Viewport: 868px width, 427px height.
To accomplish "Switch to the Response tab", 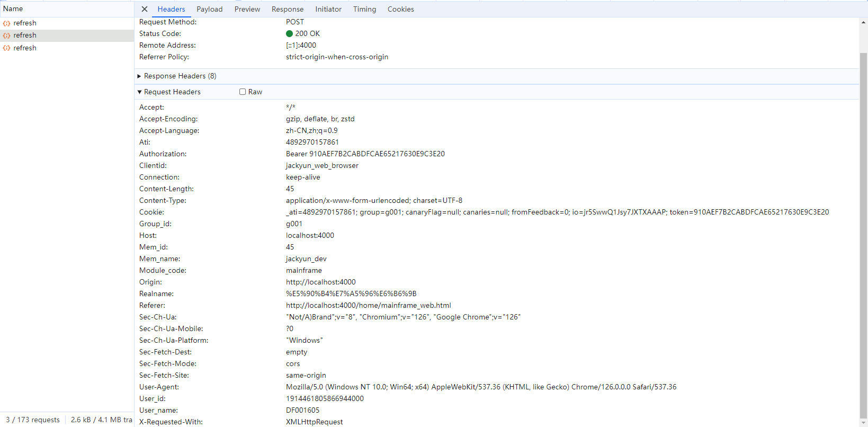I will point(288,9).
